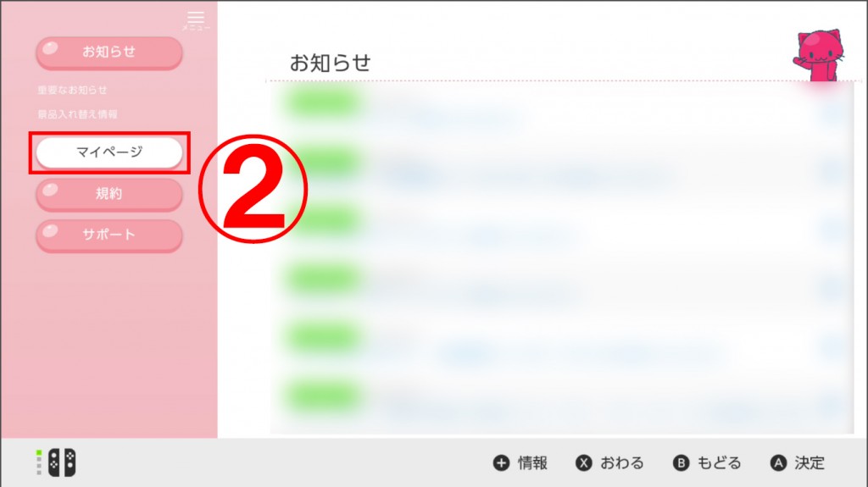Open 景品入れ替え情報 sub-link
The width and height of the screenshot is (868, 487).
(x=77, y=114)
